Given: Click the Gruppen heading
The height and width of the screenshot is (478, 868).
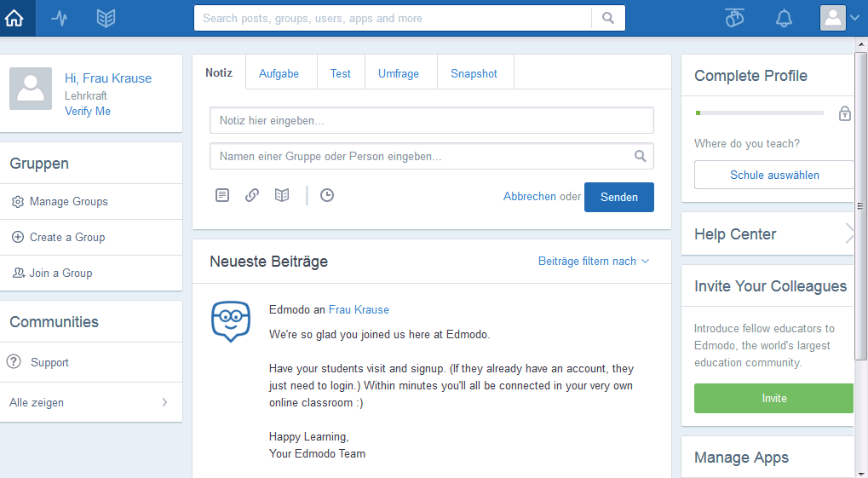Looking at the screenshot, I should (39, 164).
